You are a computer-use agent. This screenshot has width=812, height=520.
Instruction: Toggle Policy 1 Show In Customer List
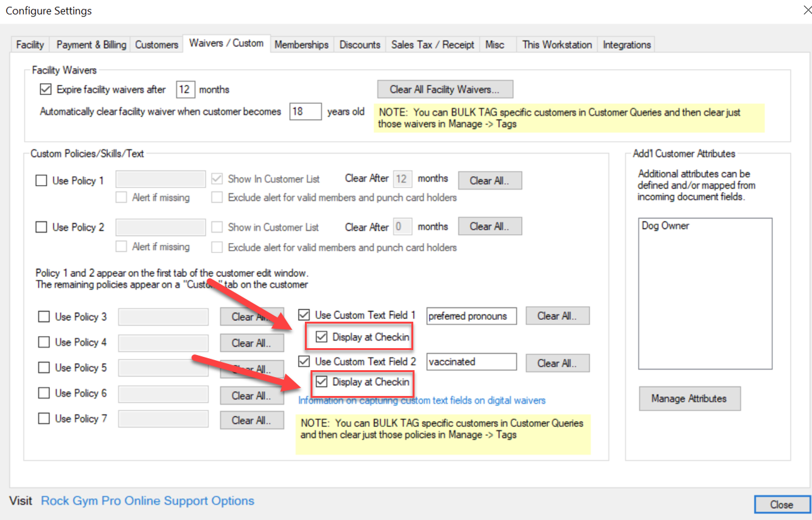217,178
